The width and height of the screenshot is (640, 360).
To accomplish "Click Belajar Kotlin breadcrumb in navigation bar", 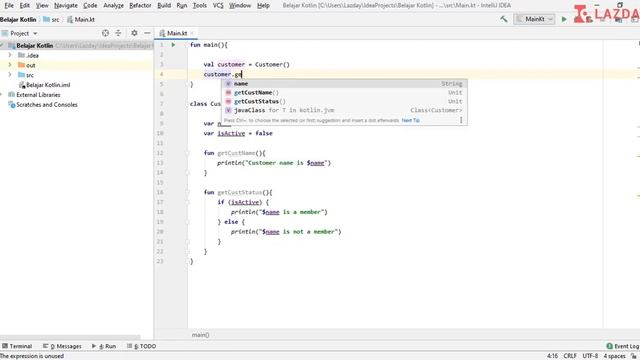I will (x=18, y=19).
